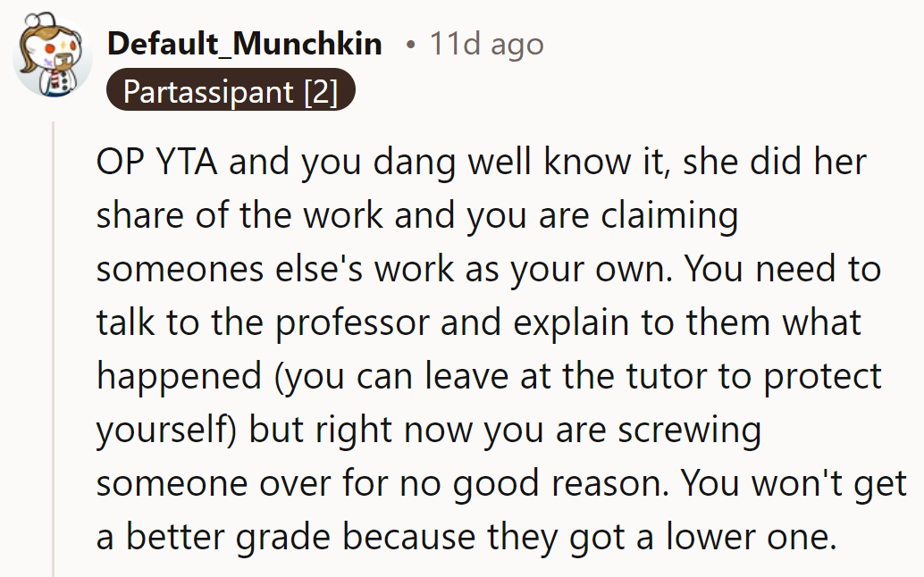Open Default_Munchkin's snoo avatar
Screen dimensions: 924x577
click(53, 55)
